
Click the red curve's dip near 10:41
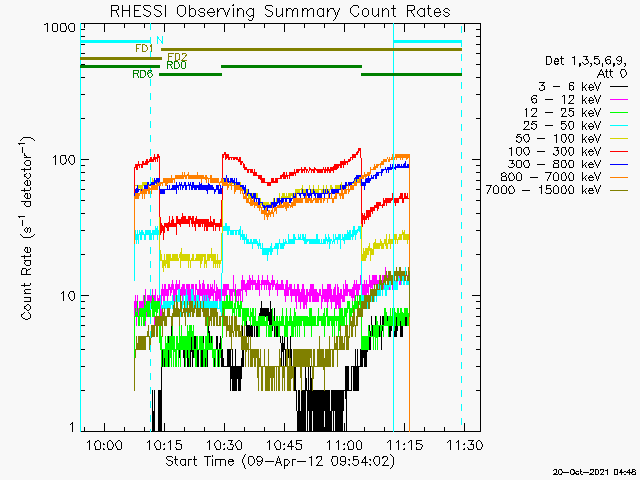coord(269,182)
